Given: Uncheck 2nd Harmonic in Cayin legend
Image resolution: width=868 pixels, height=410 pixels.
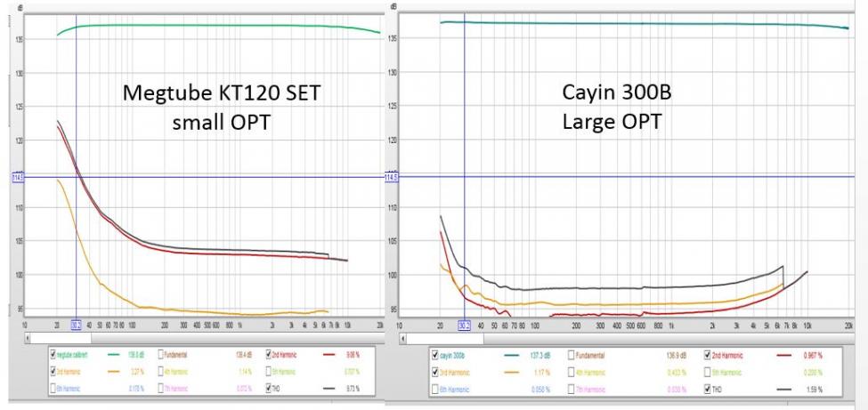Looking at the screenshot, I should (x=708, y=355).
